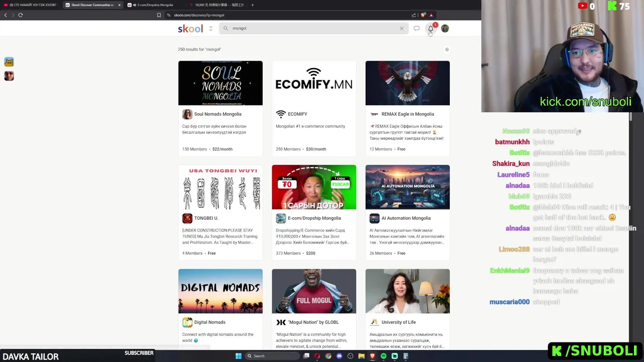Screen dimensions: 644x362
Task: Click the University of Life small avatar
Action: click(374, 322)
